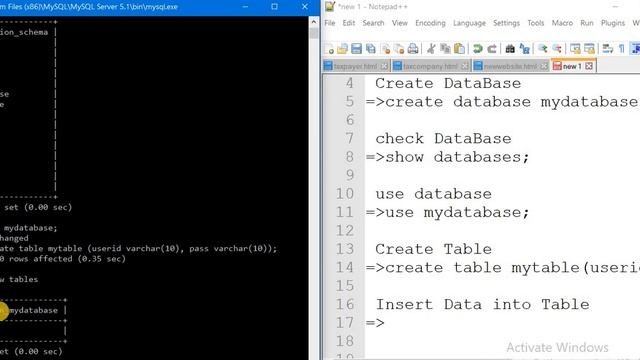Toggle synchronize vertical scrolling icon
Image resolution: width=640 pixels, height=360 pixels.
point(575,49)
